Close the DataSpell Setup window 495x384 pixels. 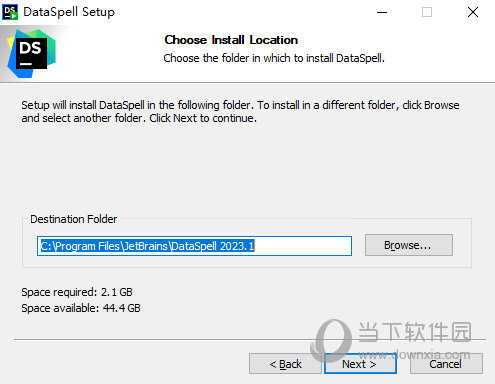click(x=473, y=12)
